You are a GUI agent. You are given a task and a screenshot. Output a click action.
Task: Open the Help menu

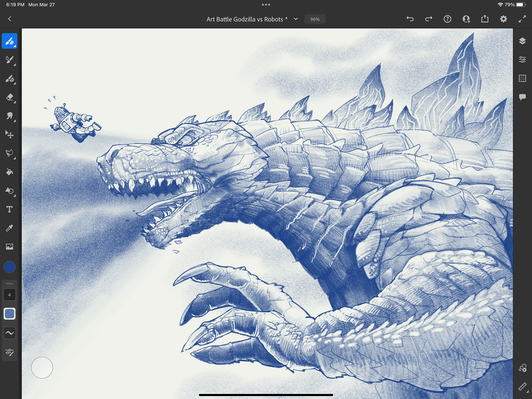pyautogui.click(x=447, y=19)
